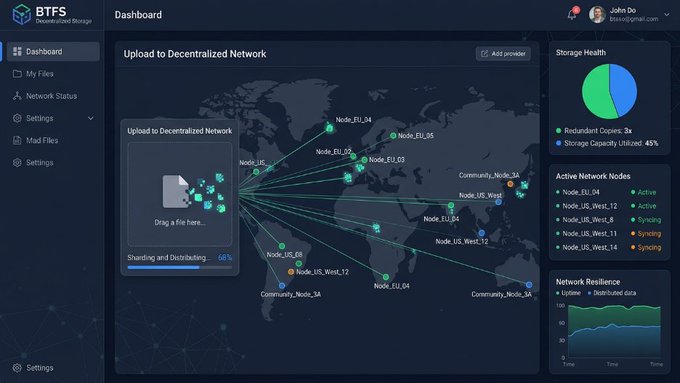Select Community_Node_3A marker in South America
This screenshot has width=680, height=383.
pos(282,286)
